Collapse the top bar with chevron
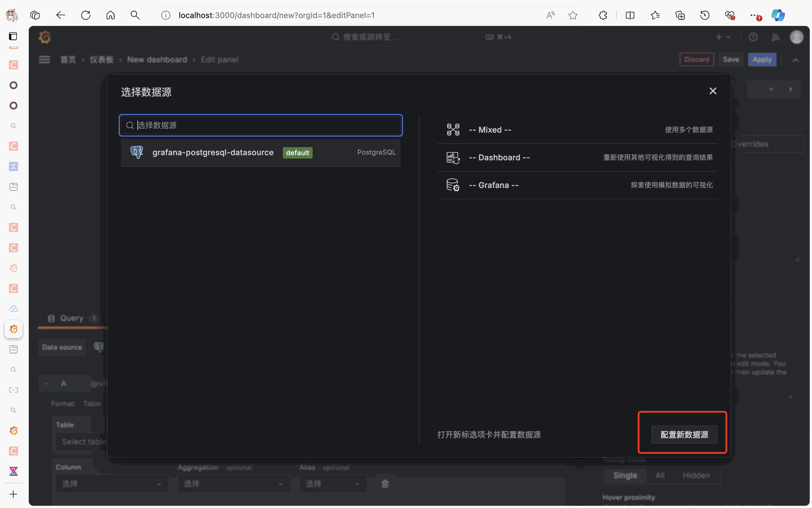 click(x=796, y=60)
